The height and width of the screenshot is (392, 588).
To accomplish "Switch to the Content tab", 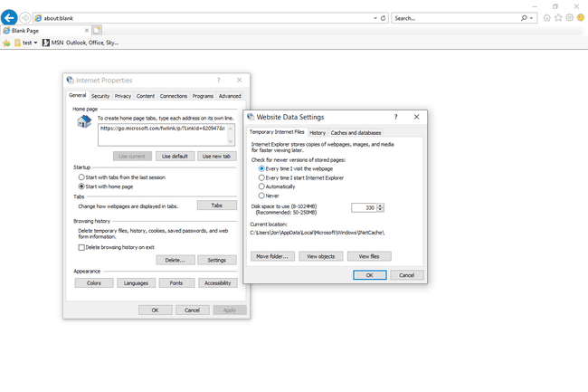I will [x=146, y=96].
